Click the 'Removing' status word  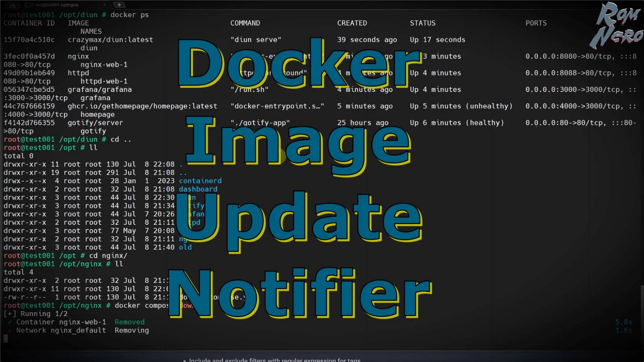coord(132,331)
